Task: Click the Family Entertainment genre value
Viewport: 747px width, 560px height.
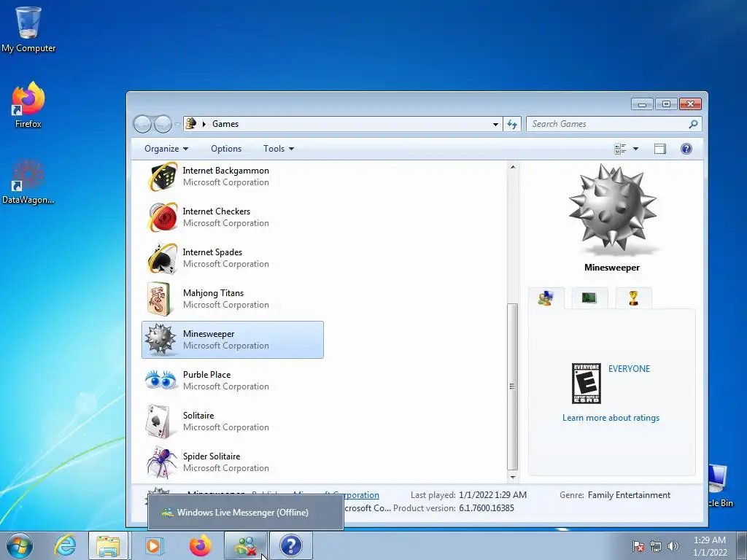Action: coord(629,495)
